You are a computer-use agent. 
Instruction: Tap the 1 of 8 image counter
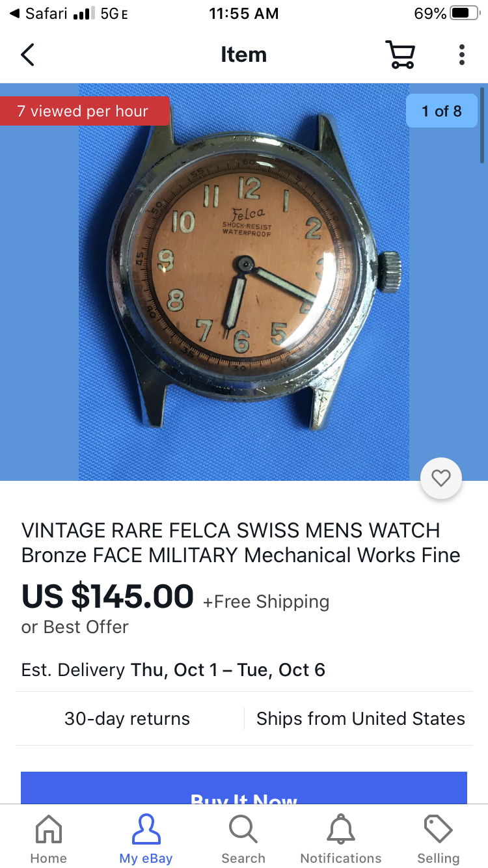coord(442,111)
